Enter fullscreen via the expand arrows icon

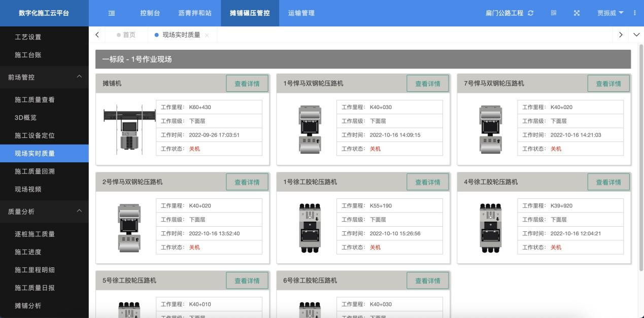577,13
